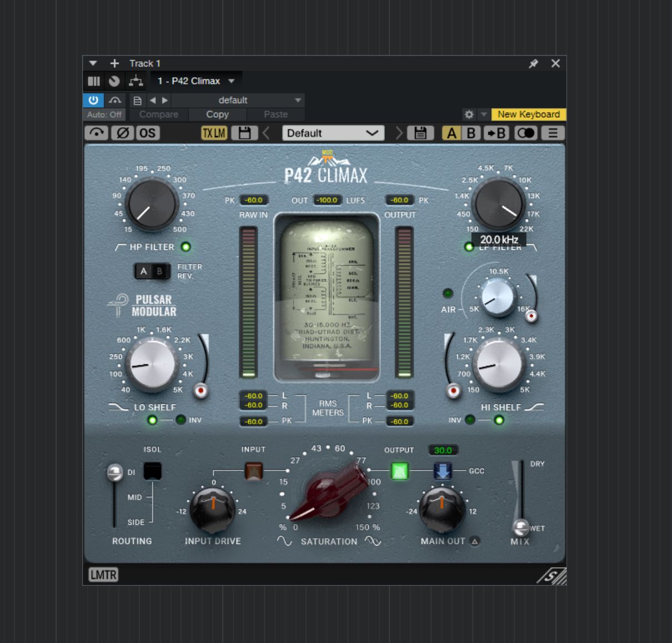Click the LMTR button at bottom left
The image size is (672, 643).
coord(103,575)
